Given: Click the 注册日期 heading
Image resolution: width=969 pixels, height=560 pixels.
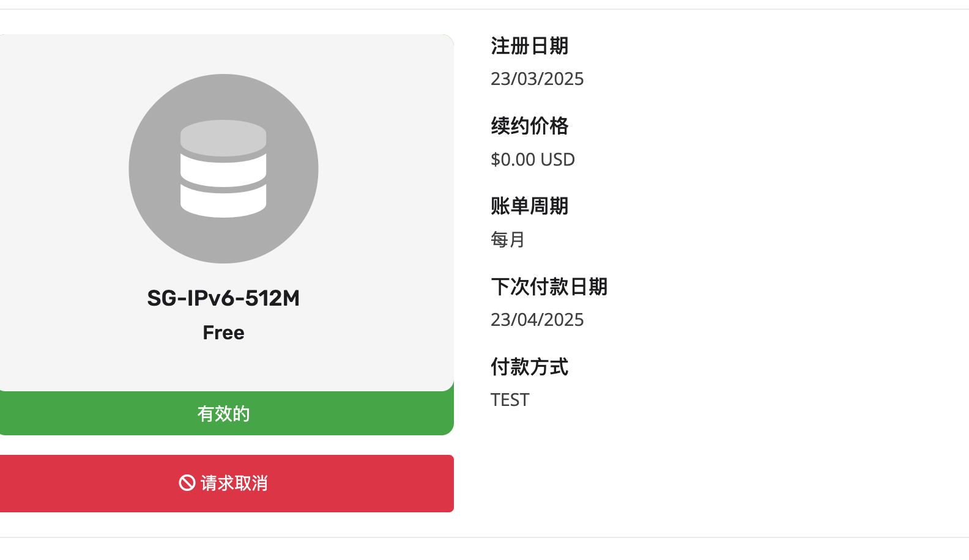Looking at the screenshot, I should click(x=529, y=46).
